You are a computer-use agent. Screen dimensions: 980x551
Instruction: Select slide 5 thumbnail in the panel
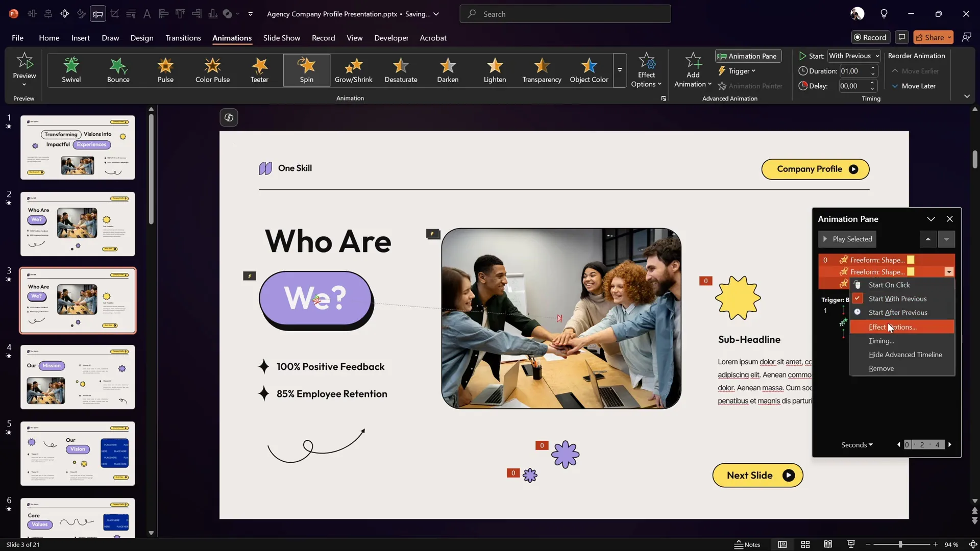click(78, 453)
